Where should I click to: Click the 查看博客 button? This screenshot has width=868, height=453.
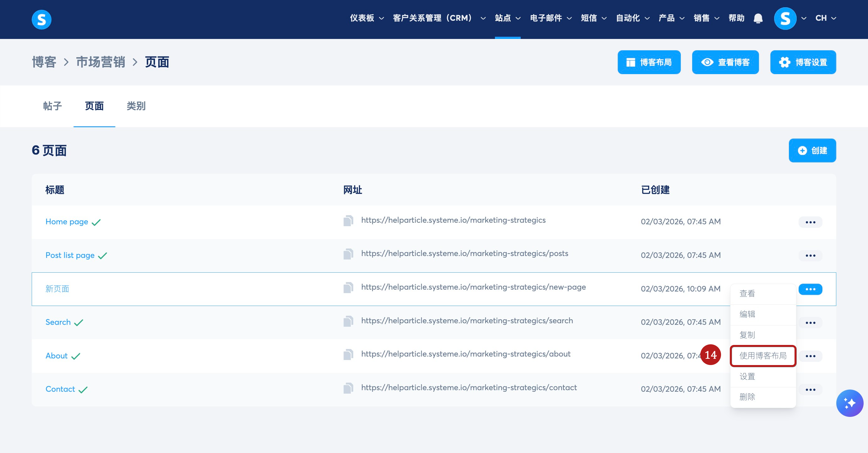[725, 62]
